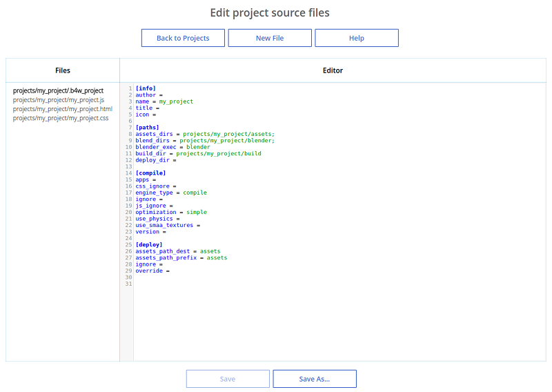The image size is (552, 392).
Task: Open the my_project.html file
Action: tap(62, 109)
